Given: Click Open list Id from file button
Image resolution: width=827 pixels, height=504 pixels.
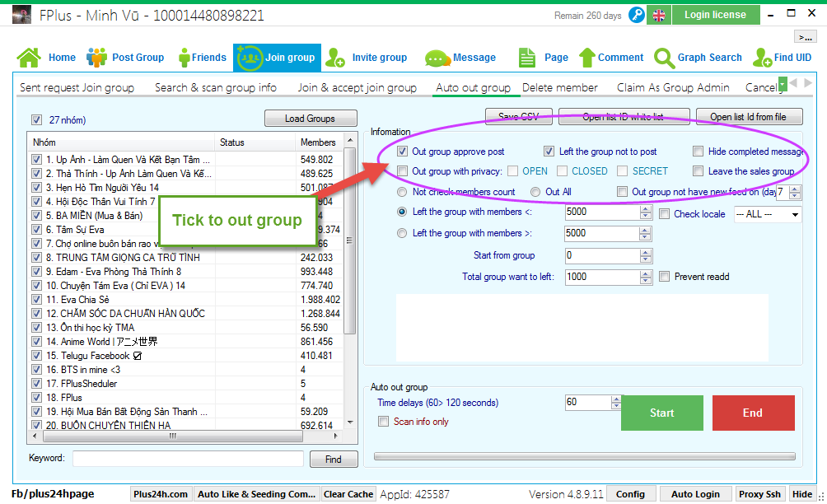Looking at the screenshot, I should (x=749, y=117).
